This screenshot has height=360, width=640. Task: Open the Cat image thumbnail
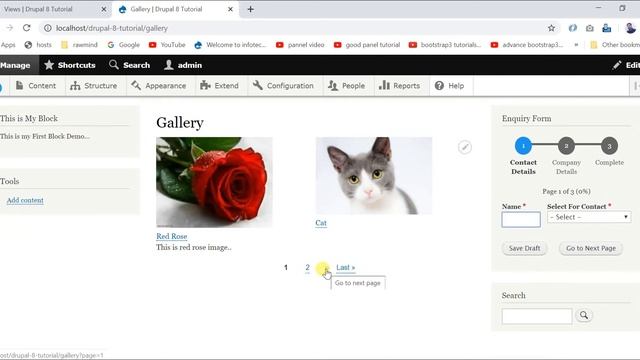point(374,176)
